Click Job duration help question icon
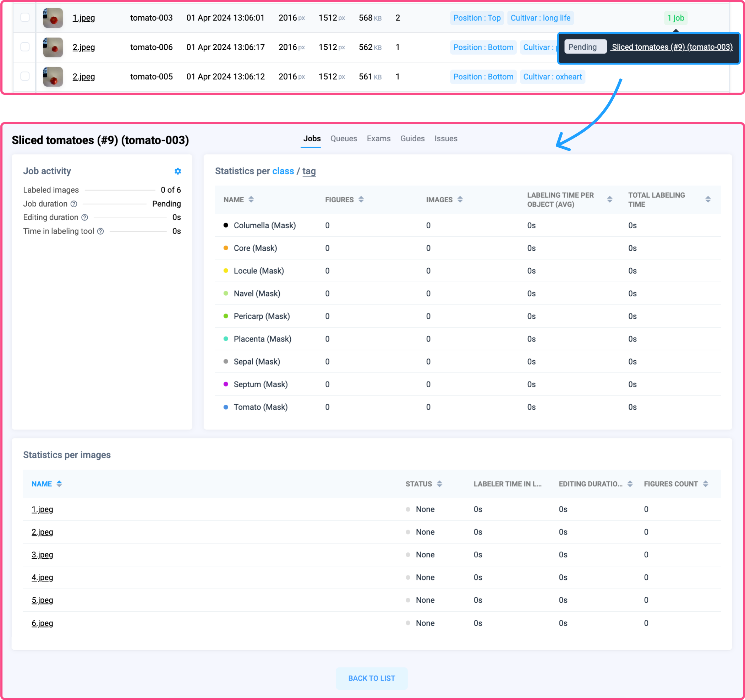The width and height of the screenshot is (745, 700). (74, 204)
